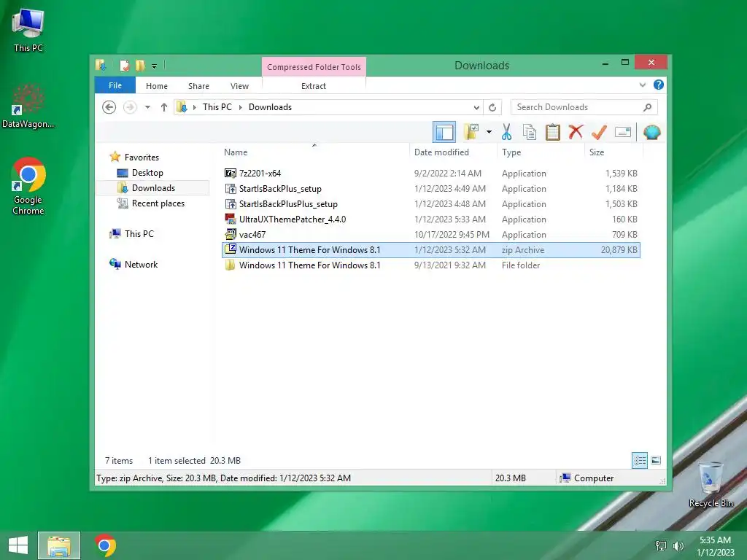The width and height of the screenshot is (747, 560).
Task: Open the recent locations dropdown
Action: pyautogui.click(x=147, y=107)
